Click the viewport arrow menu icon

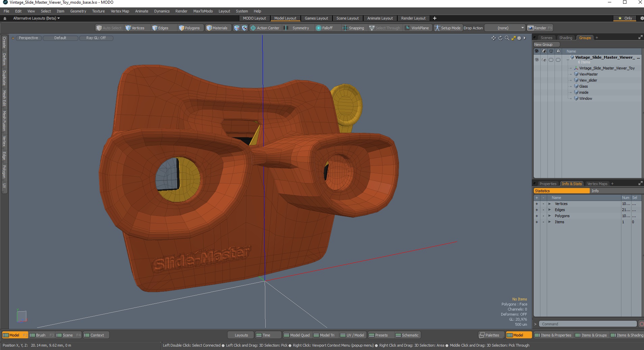525,38
